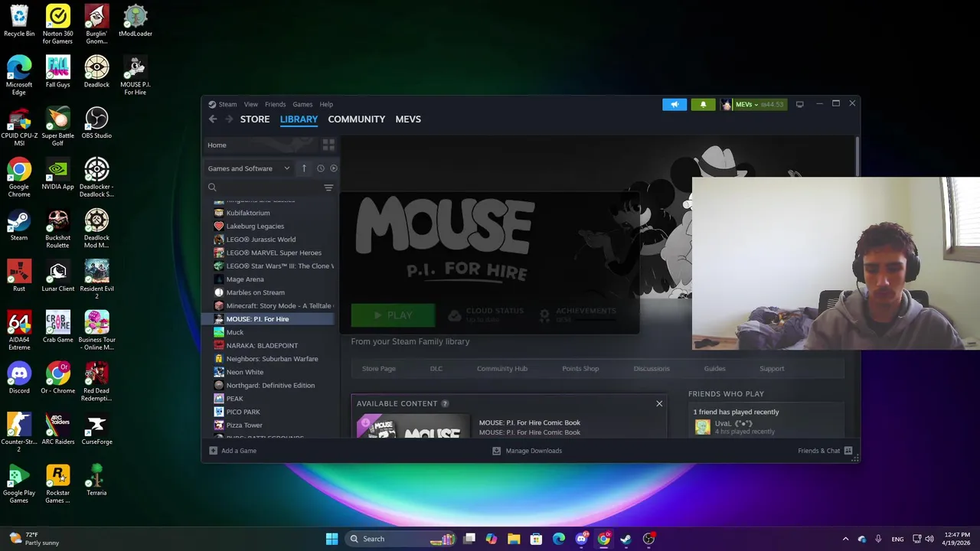Open the MEVS profile tab

tap(408, 119)
